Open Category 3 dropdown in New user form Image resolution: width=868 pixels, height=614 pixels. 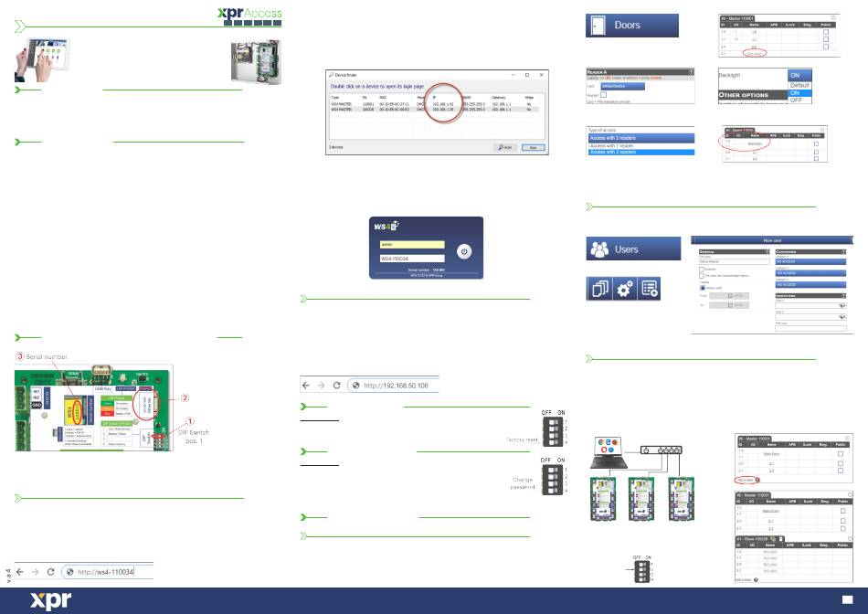tap(810, 284)
